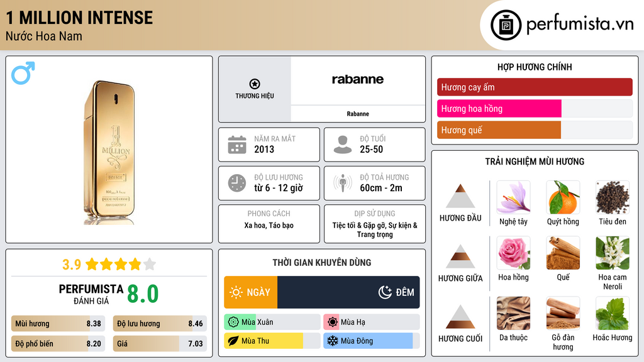Click the Mùa Đông season tag
The image size is (644, 362).
pos(371,341)
